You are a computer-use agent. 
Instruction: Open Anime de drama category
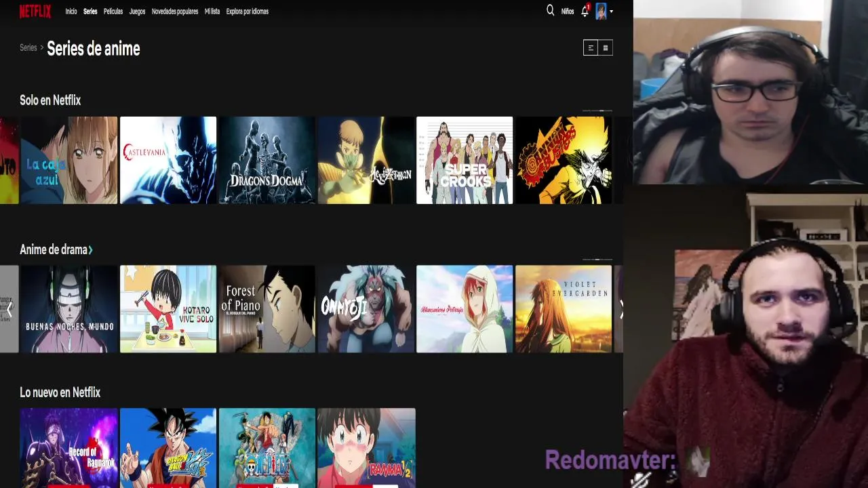(54, 249)
